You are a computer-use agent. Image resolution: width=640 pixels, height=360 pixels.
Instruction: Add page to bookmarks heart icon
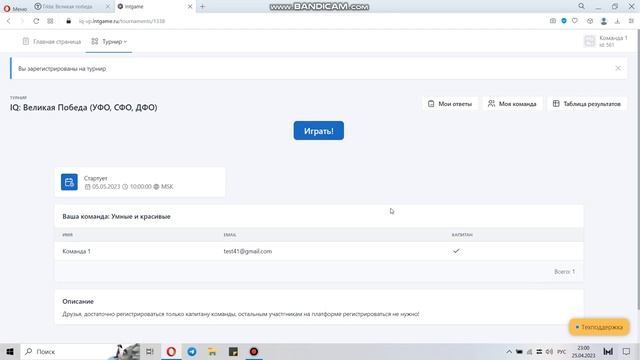tap(575, 21)
